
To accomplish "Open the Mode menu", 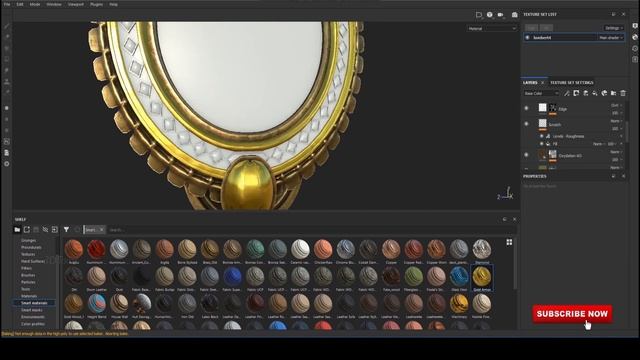I will coord(35,4).
